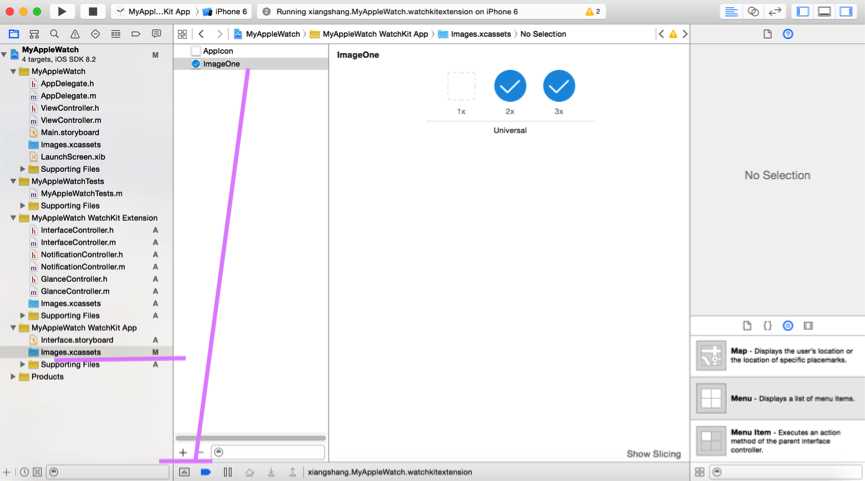The width and height of the screenshot is (865, 481).
Task: Show the File Template library
Action: [747, 326]
